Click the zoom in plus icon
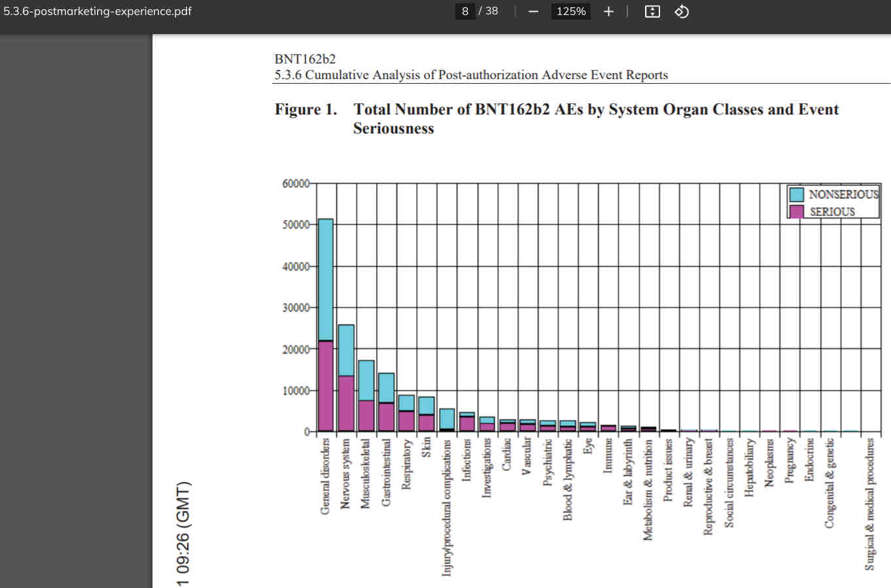This screenshot has width=891, height=588. (x=608, y=11)
